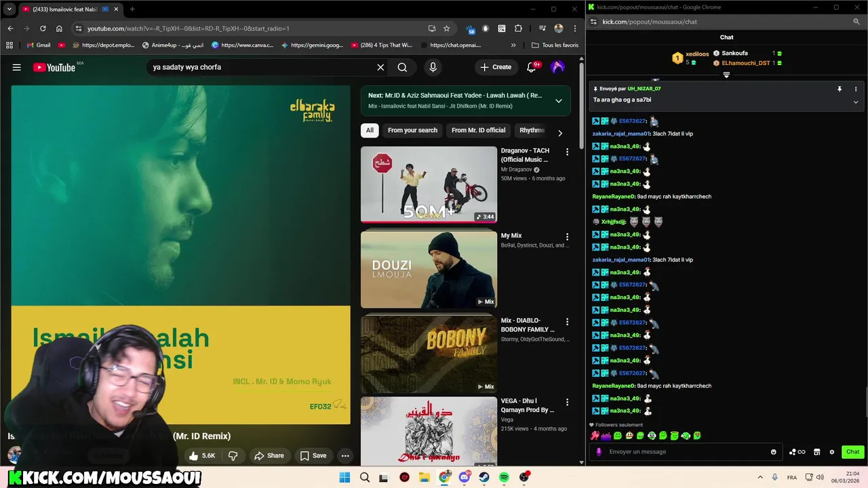This screenshot has height=488, width=868.
Task: Click username xediloos in leaderboard
Action: (x=697, y=54)
